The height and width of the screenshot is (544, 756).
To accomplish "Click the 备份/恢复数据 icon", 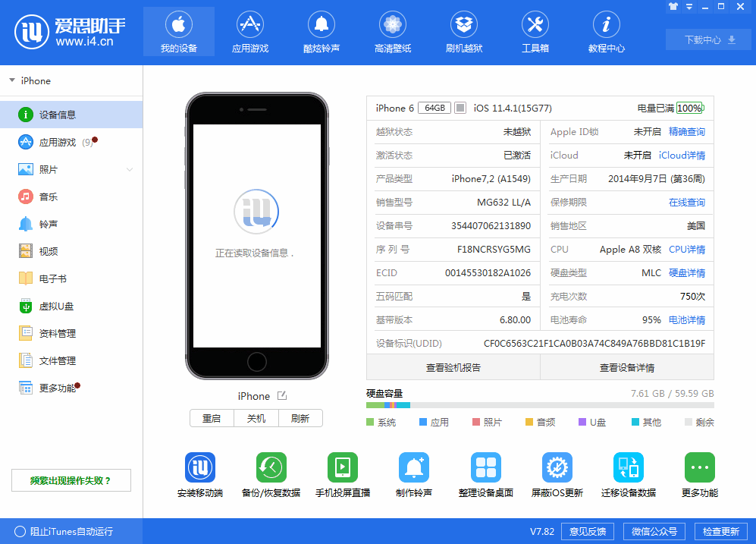I will click(271, 467).
